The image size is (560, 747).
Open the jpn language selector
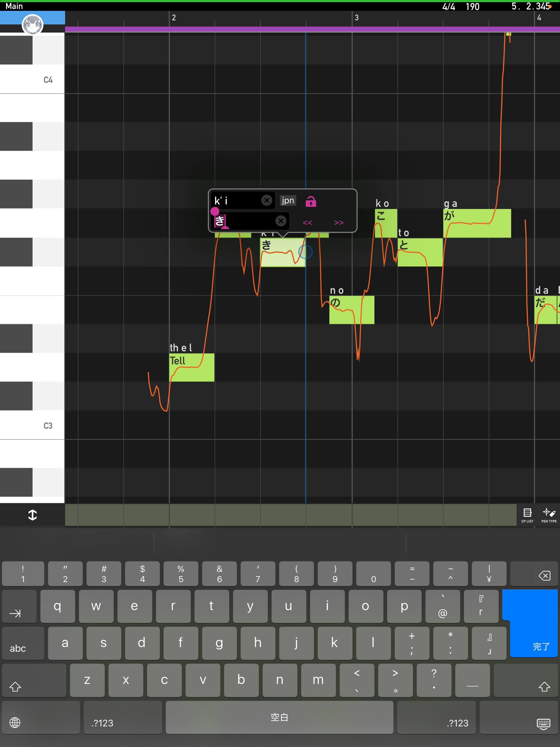click(x=288, y=201)
